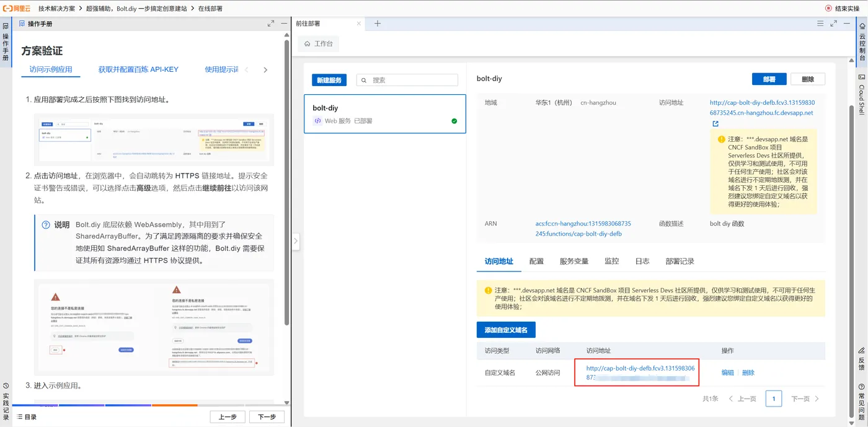Click 删除 link in domain row

748,372
